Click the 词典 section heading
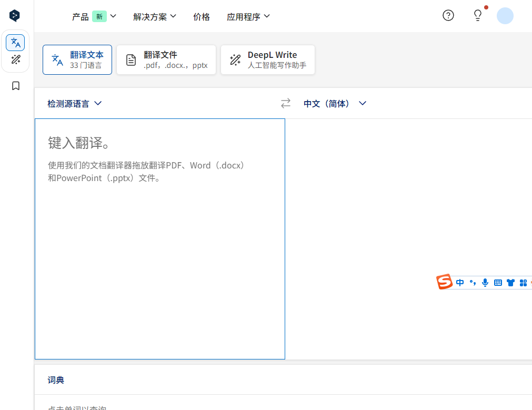The height and width of the screenshot is (410, 532). coord(56,380)
